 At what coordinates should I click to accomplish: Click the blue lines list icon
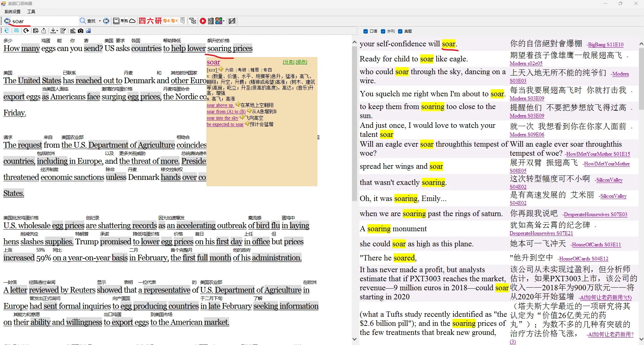pyautogui.click(x=16, y=31)
